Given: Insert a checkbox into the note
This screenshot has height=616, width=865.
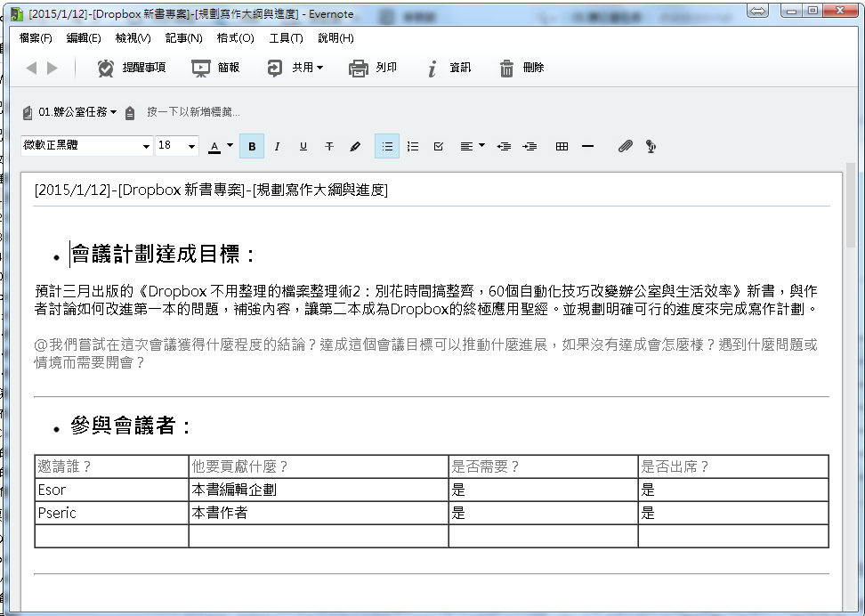Looking at the screenshot, I should coord(438,145).
